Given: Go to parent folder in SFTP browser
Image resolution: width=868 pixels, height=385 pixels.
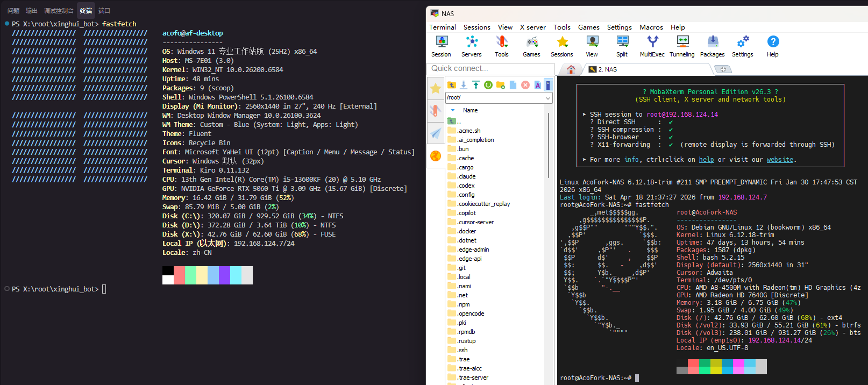Looking at the screenshot, I should pos(452,85).
